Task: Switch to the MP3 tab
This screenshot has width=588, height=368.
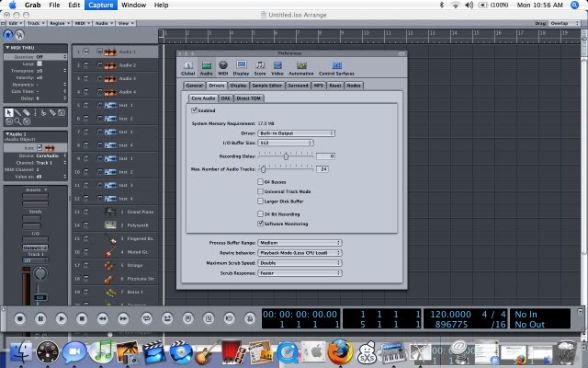Action: coord(319,86)
